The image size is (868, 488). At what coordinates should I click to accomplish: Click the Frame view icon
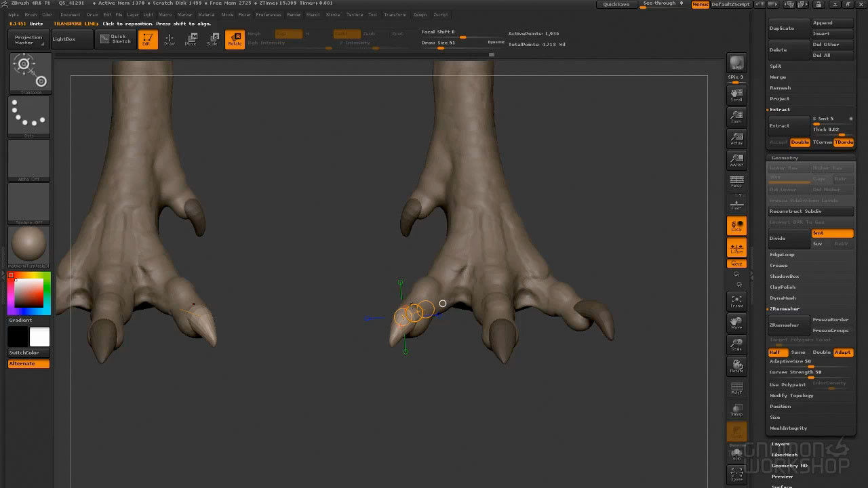coord(736,301)
